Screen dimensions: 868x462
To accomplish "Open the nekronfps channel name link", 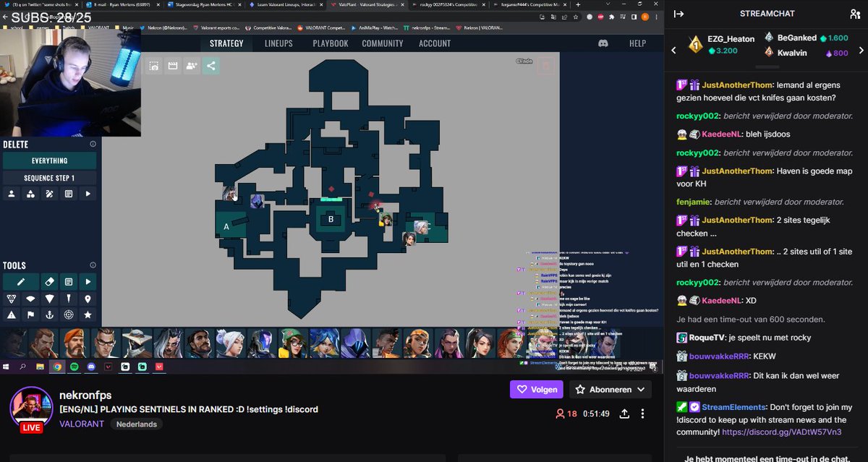I will (x=85, y=395).
